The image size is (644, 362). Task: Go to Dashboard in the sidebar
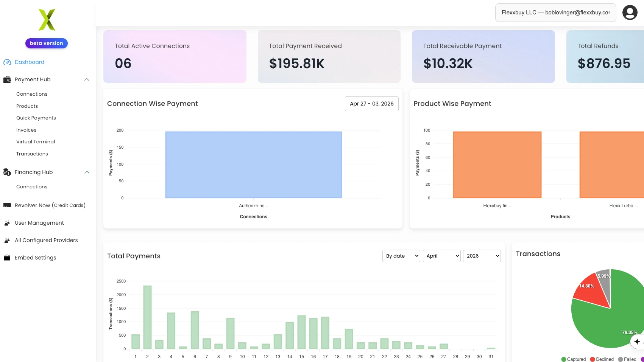click(30, 62)
